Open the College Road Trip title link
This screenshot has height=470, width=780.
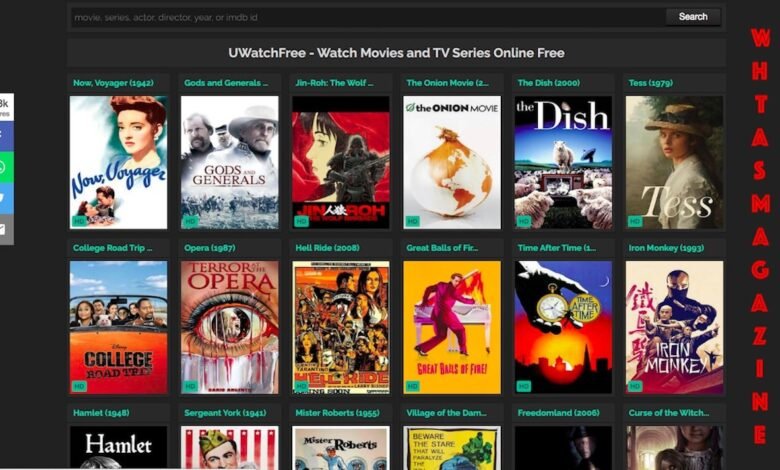(113, 248)
